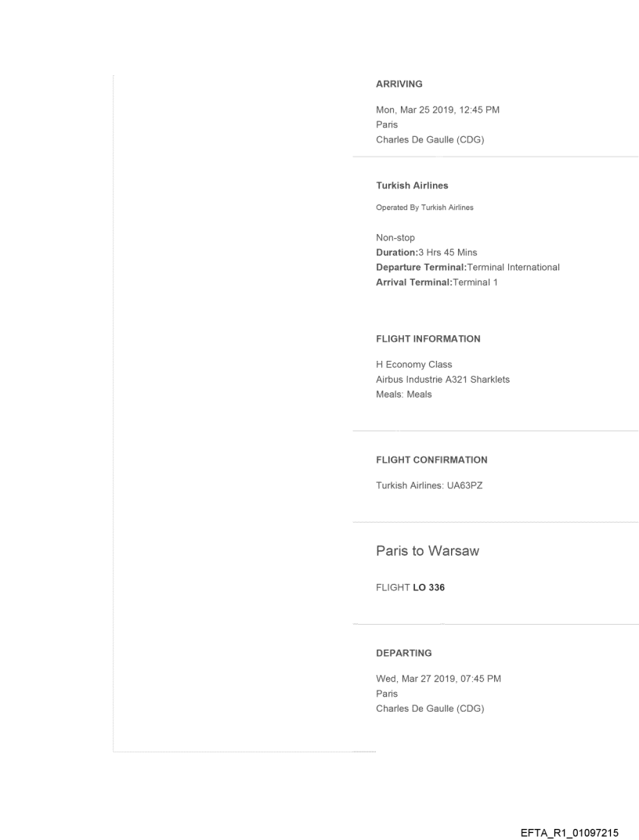Click the ARRIVING section heading

click(x=399, y=85)
